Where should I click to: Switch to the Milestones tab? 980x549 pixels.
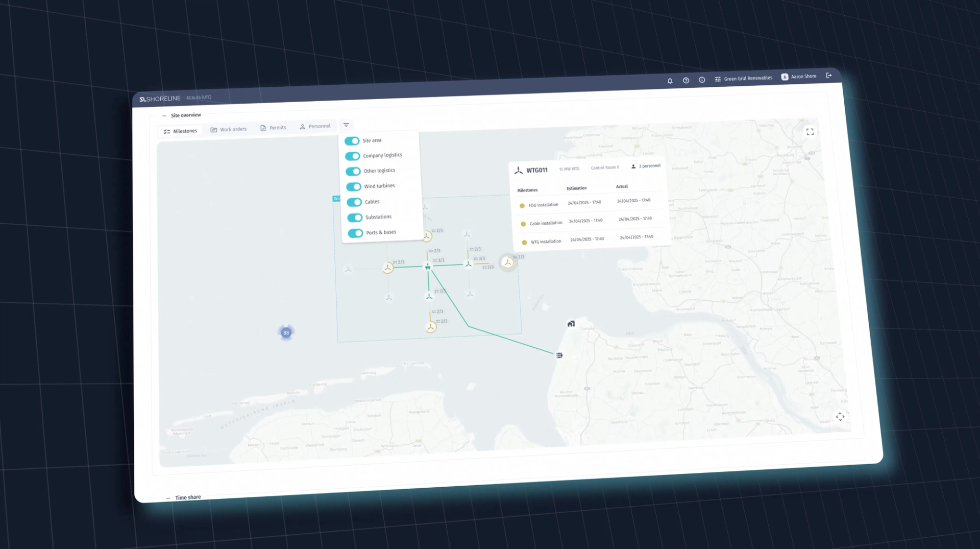click(x=180, y=131)
